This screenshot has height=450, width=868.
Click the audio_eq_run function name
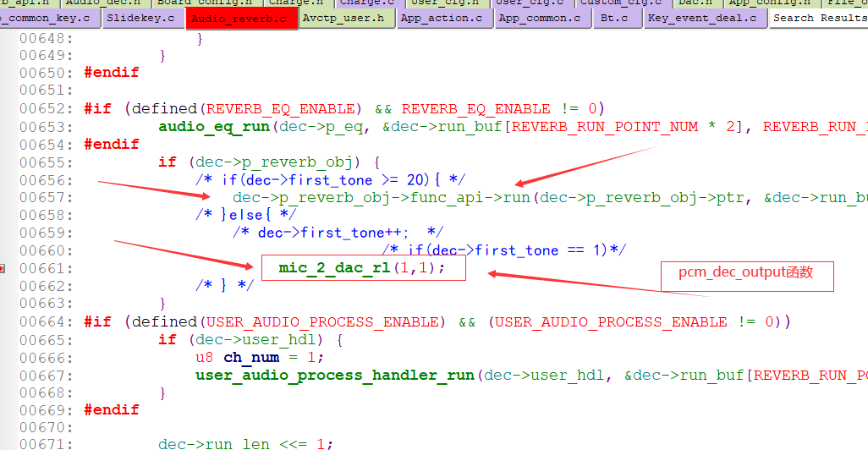coord(214,127)
